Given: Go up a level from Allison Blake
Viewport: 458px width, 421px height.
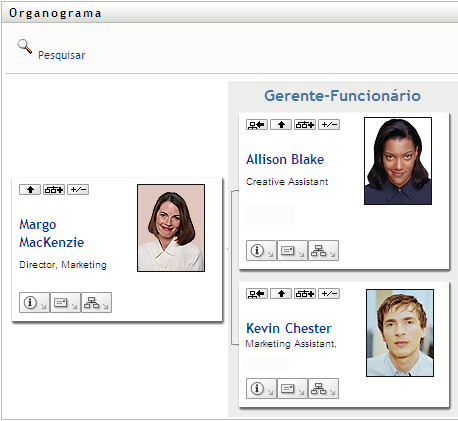Looking at the screenshot, I should [x=281, y=125].
